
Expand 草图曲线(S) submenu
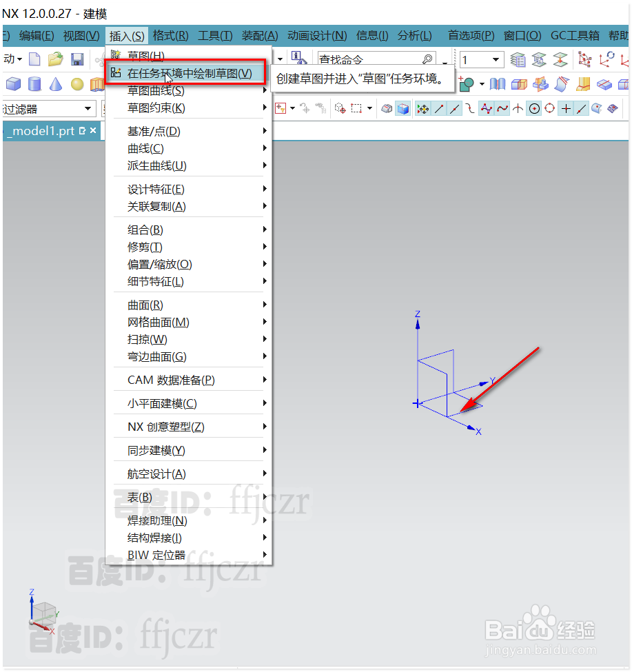(265, 90)
